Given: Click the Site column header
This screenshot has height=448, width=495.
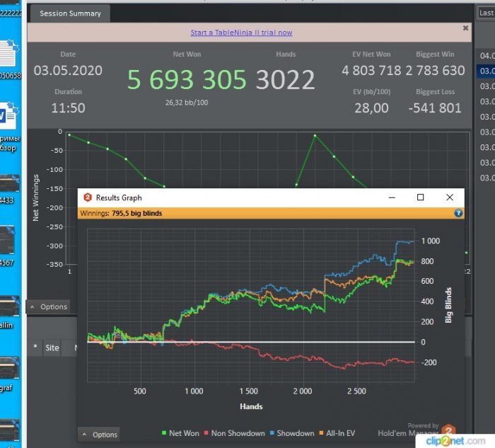Looking at the screenshot, I should tap(52, 348).
